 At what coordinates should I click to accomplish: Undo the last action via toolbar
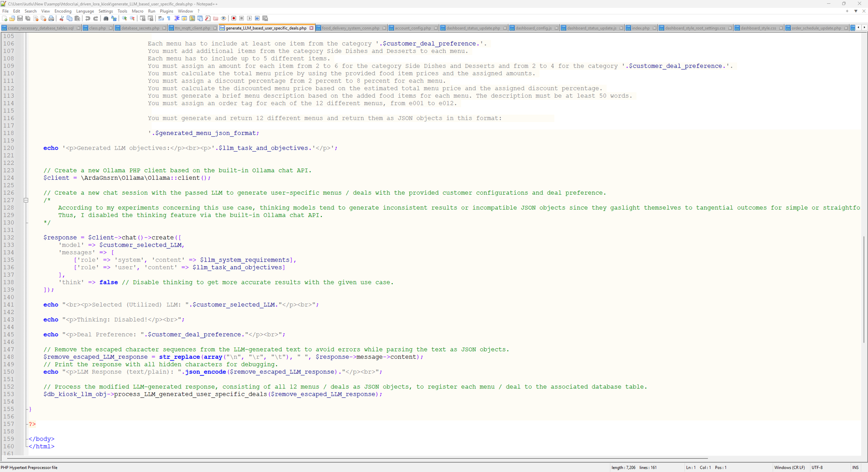pos(88,18)
